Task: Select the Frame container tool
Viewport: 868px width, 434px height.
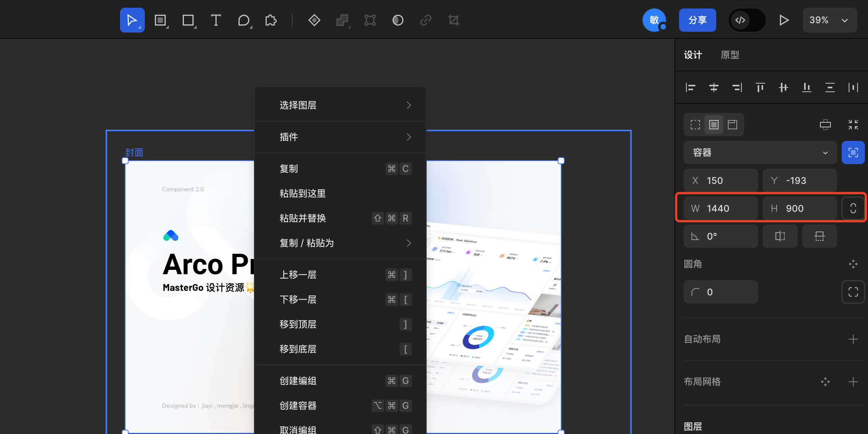Action: click(x=160, y=20)
